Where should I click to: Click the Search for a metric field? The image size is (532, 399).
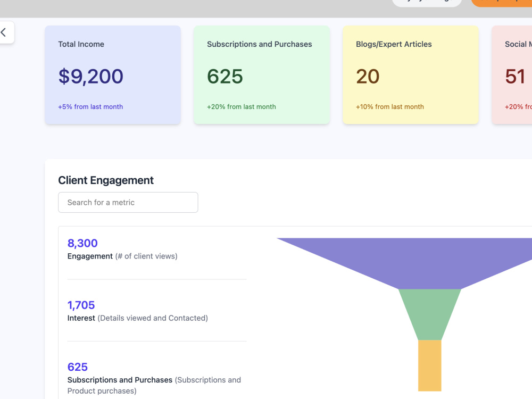pos(128,203)
